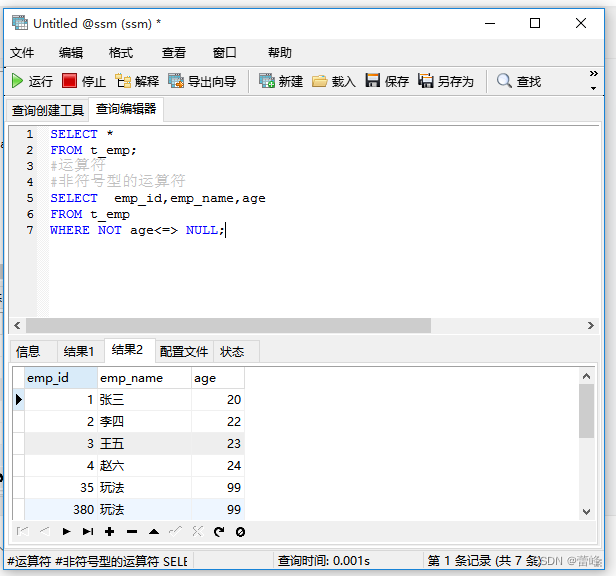Open the 查找 search tool
The width and height of the screenshot is (616, 576).
519,81
